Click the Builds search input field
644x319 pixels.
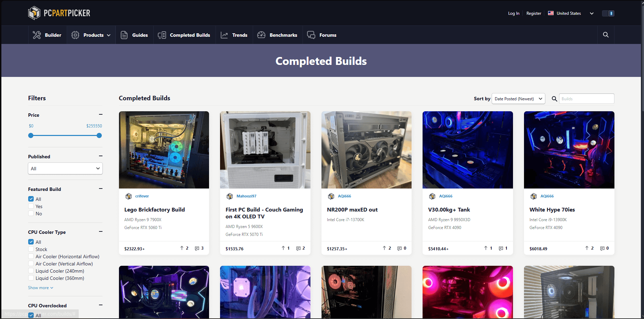coord(586,99)
